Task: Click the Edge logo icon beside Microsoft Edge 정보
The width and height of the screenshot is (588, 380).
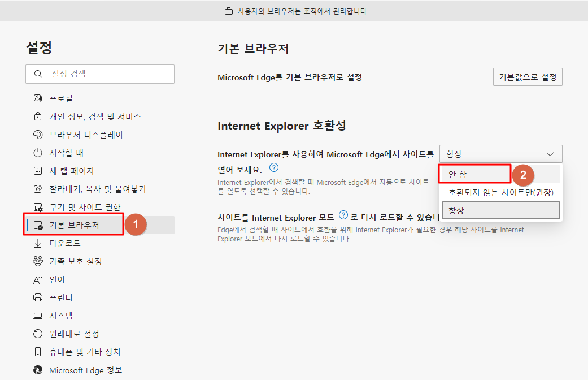Action: pos(38,370)
